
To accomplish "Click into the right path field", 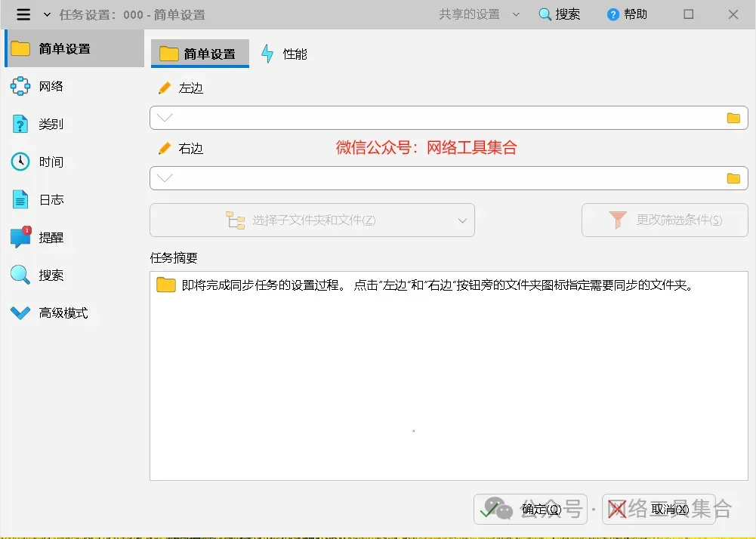I will [x=449, y=178].
